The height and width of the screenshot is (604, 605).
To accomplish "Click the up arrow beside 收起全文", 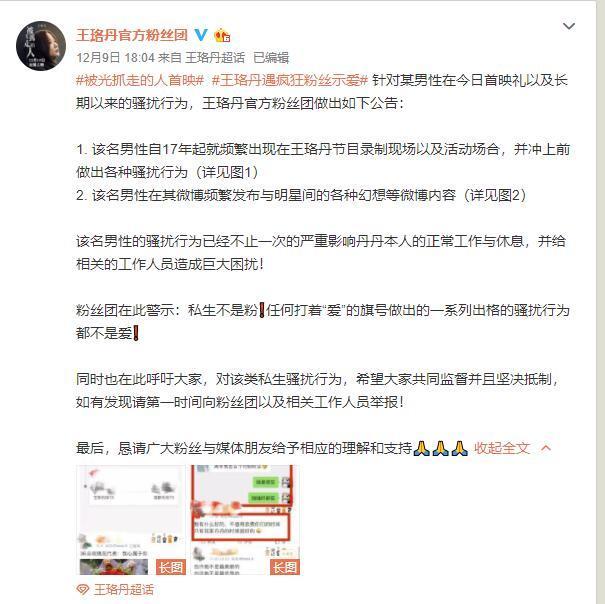I will [546, 448].
